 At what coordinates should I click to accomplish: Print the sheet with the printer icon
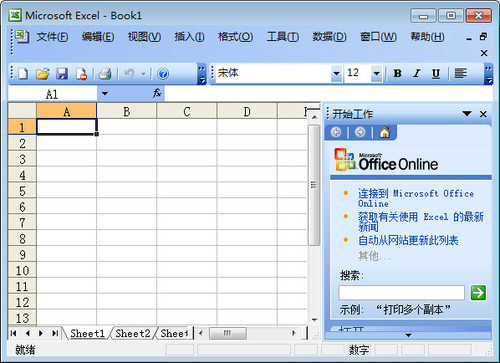pyautogui.click(x=105, y=74)
